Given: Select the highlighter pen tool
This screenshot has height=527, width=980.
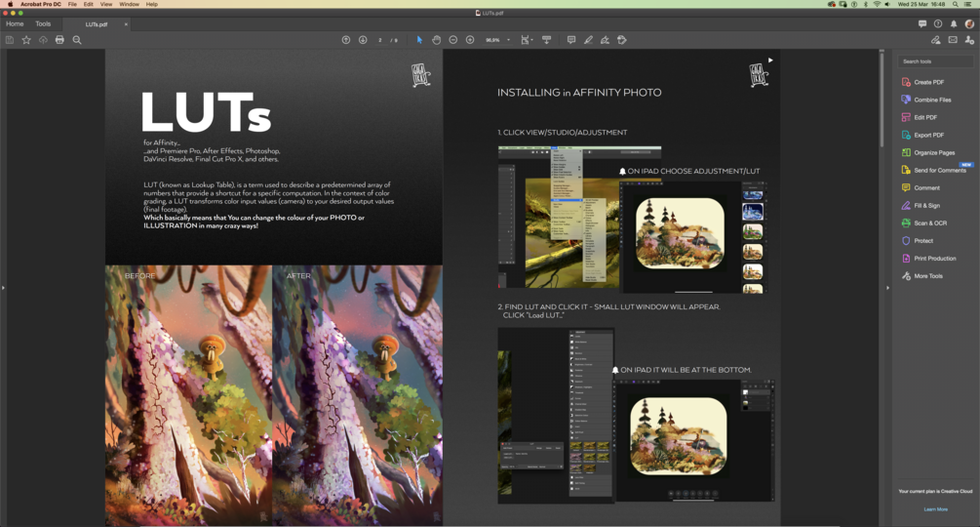Looking at the screenshot, I should 588,40.
